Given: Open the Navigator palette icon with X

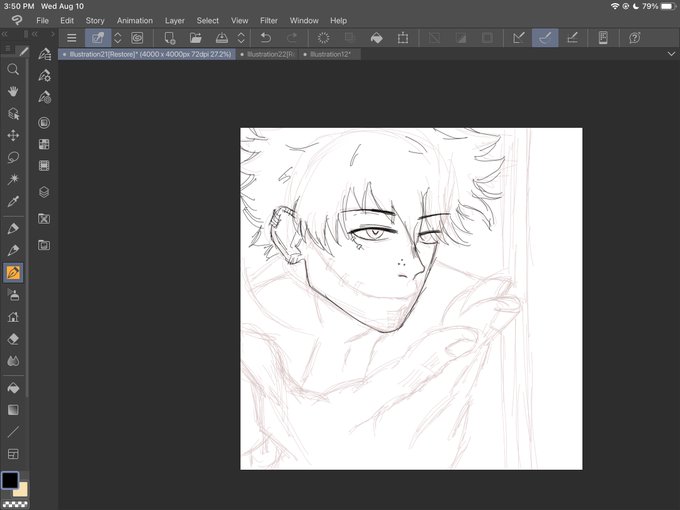Looking at the screenshot, I should 44,219.
